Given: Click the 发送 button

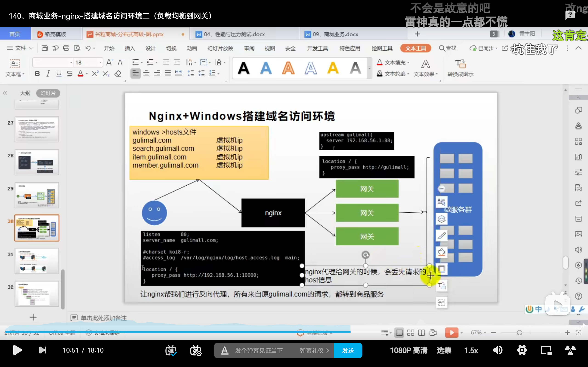Looking at the screenshot, I should [348, 350].
